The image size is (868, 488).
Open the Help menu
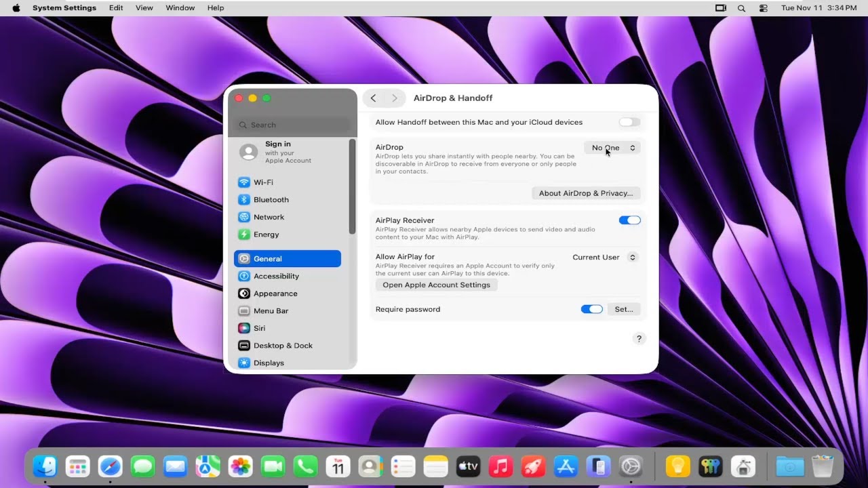point(216,8)
